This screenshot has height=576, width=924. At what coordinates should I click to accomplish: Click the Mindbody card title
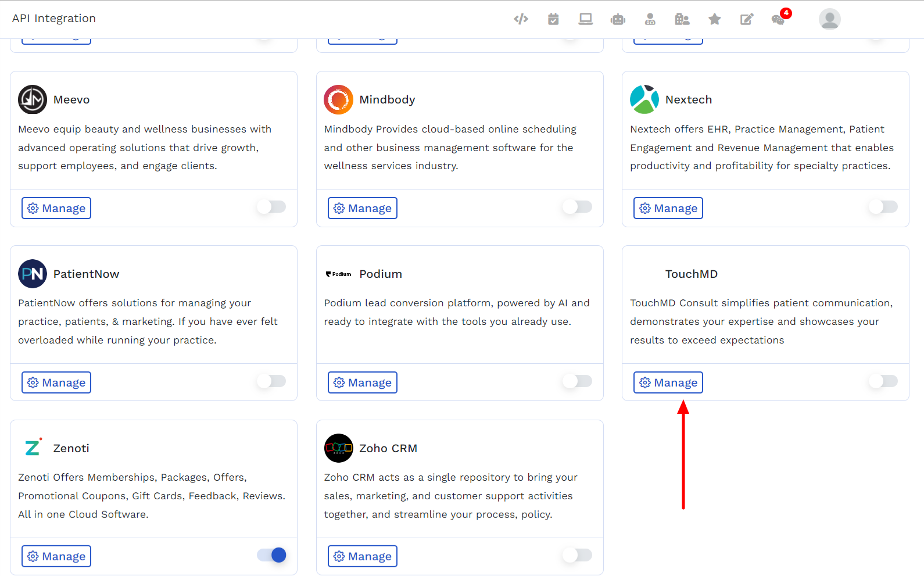(x=387, y=100)
